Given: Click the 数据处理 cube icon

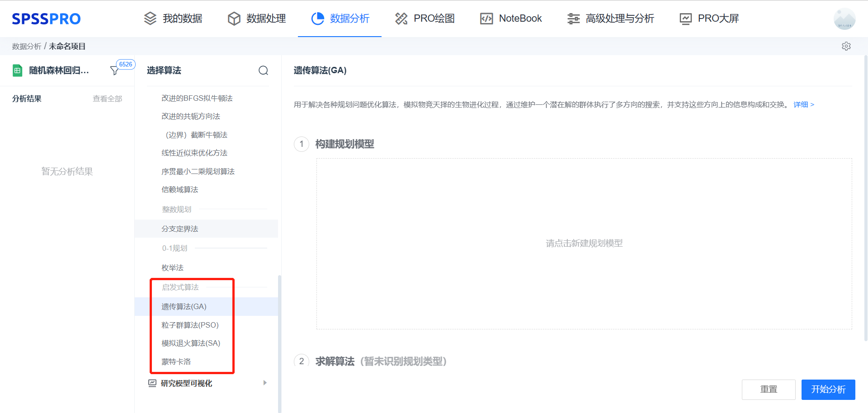Looking at the screenshot, I should tap(234, 19).
